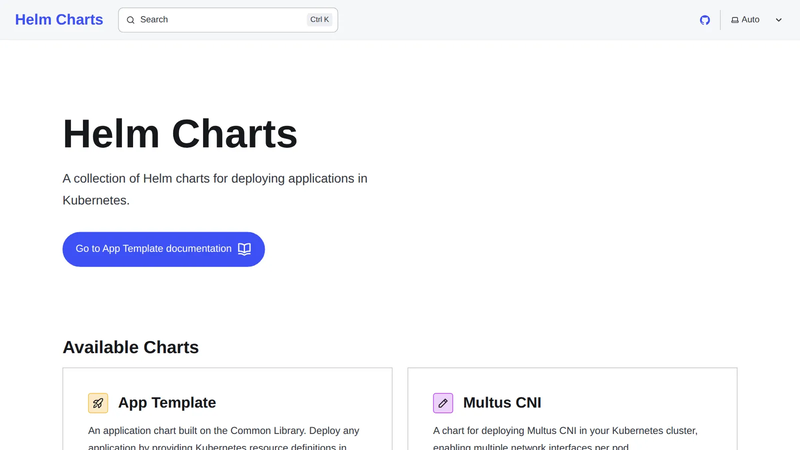Click the Search placeholder text

click(x=154, y=19)
